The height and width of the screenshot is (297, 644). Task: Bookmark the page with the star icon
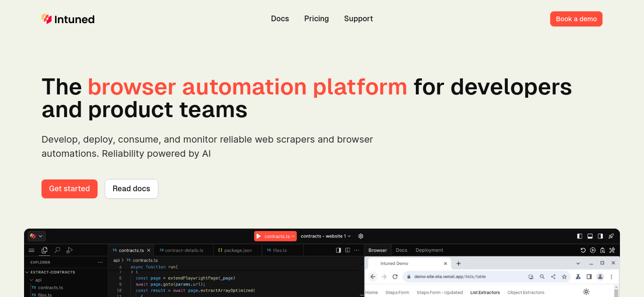click(x=564, y=277)
